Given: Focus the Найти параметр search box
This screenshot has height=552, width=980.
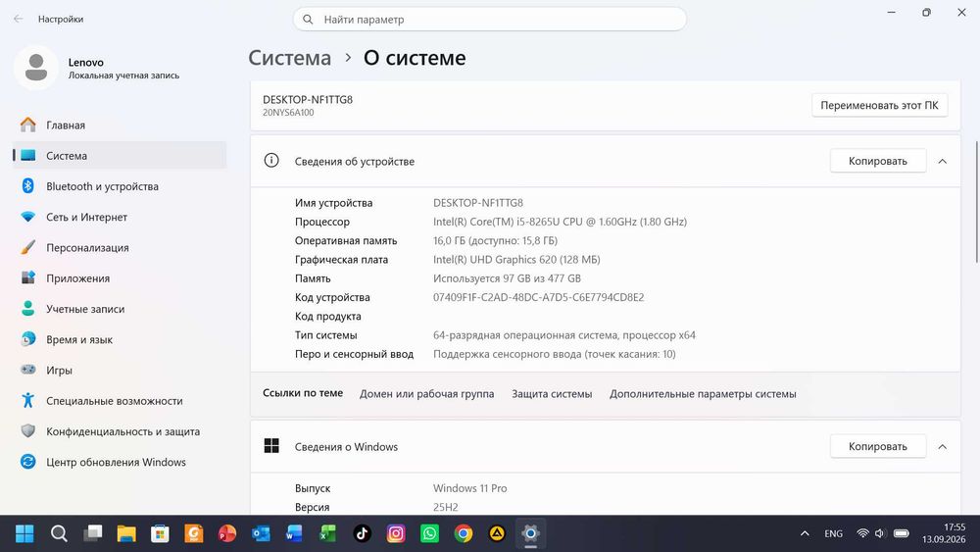Looking at the screenshot, I should point(489,20).
